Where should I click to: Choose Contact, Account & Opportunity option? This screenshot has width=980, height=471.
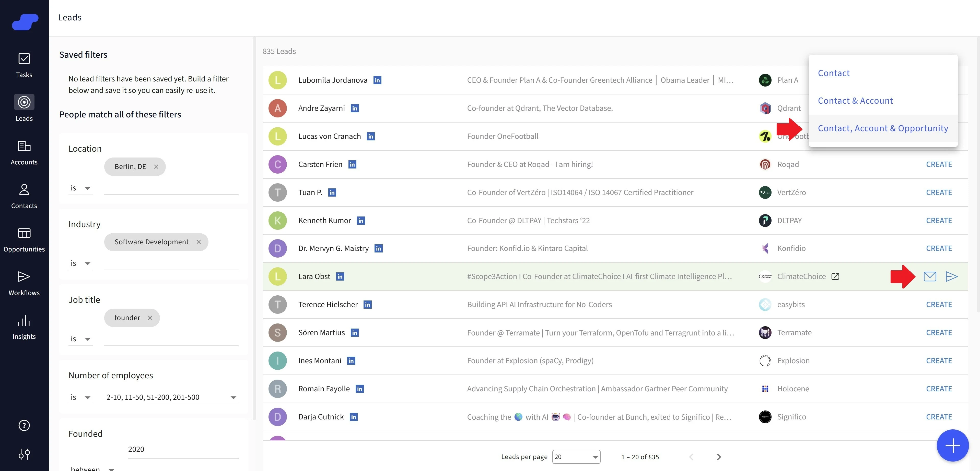tap(883, 128)
